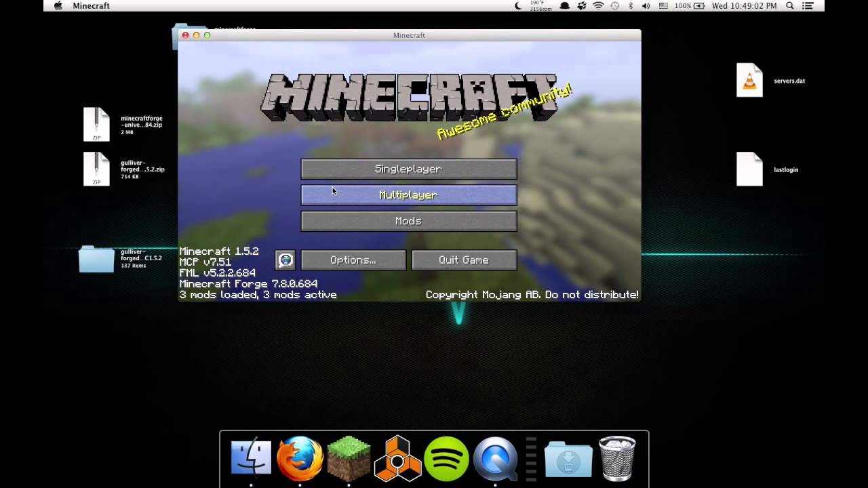Launch Firefox from the dock
This screenshot has width=868, height=488.
(300, 459)
